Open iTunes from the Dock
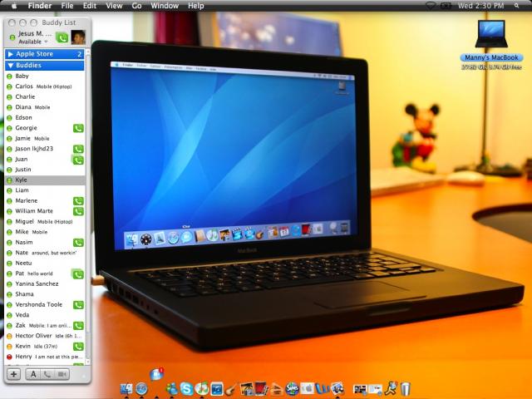The image size is (532, 399). (x=201, y=389)
